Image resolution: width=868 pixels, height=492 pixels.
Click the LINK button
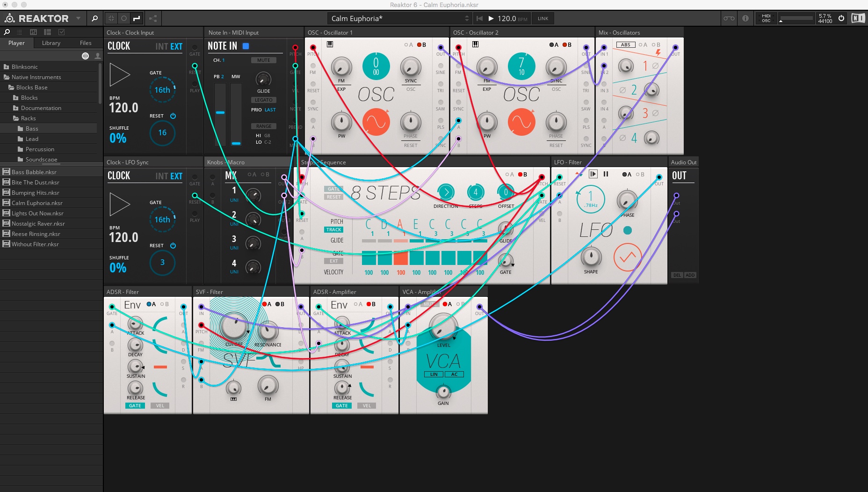(x=543, y=18)
